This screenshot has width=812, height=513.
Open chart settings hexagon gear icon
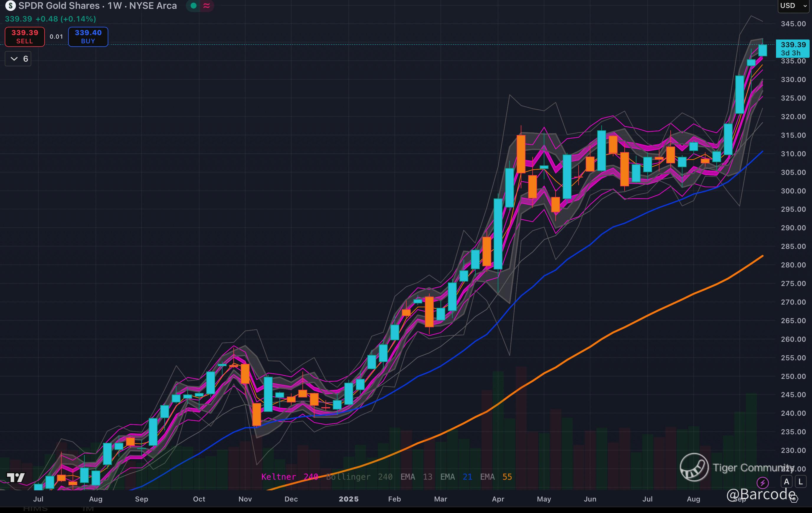[794, 499]
